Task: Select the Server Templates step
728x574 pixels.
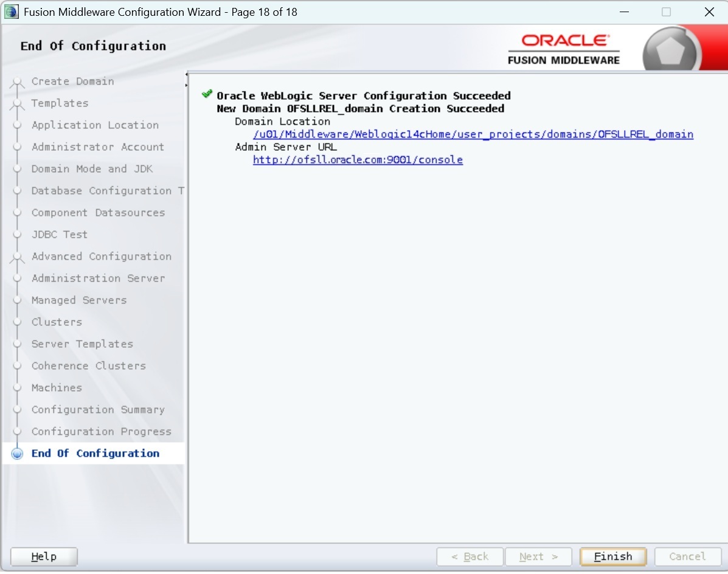Action: click(82, 344)
